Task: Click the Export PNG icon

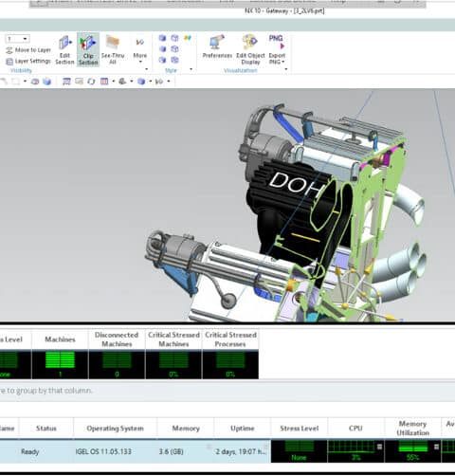Action: click(276, 42)
